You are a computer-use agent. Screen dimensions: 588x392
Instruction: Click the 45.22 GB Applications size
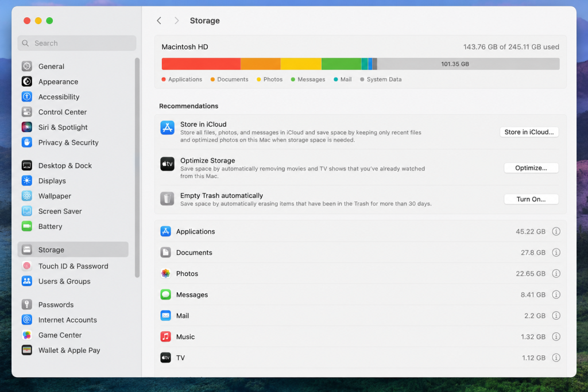pyautogui.click(x=530, y=232)
